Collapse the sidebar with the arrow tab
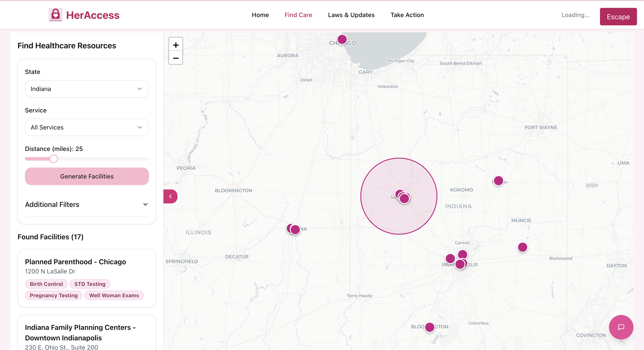Image resolution: width=644 pixels, height=350 pixels. click(x=170, y=196)
